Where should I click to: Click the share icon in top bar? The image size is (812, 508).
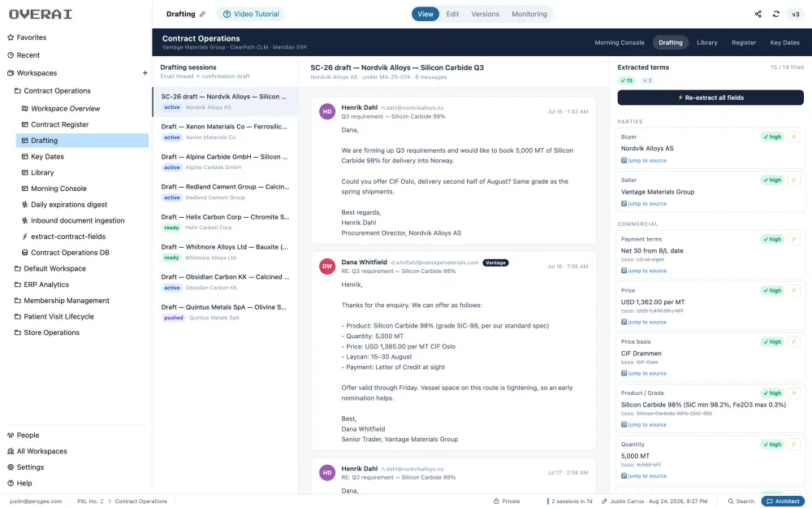(758, 14)
